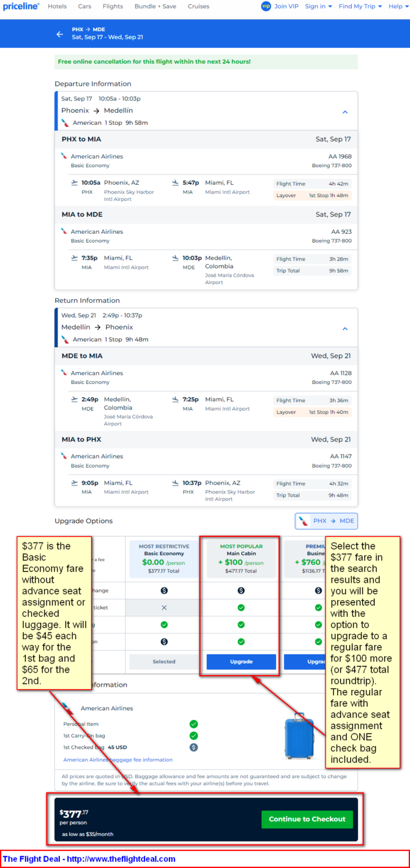Screen dimensions: 410x868
Task: Click Basic Economy dollar icon in change row
Action: pos(164,590)
